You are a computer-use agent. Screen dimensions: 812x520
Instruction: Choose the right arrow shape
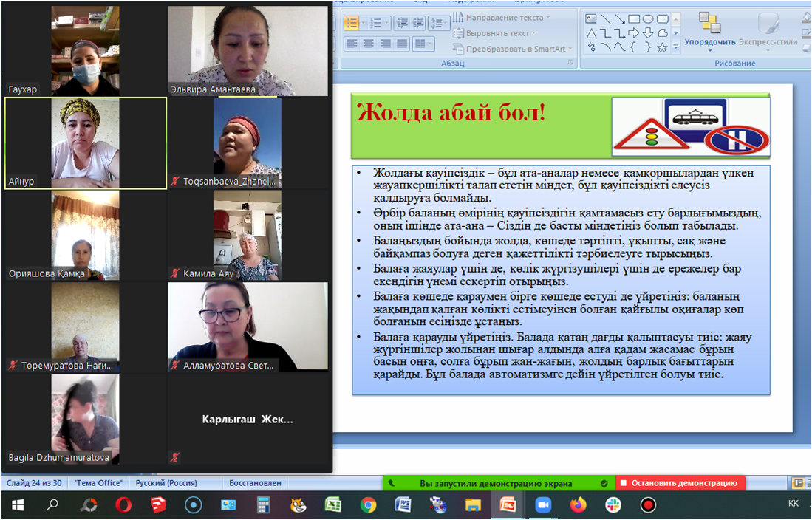(634, 33)
